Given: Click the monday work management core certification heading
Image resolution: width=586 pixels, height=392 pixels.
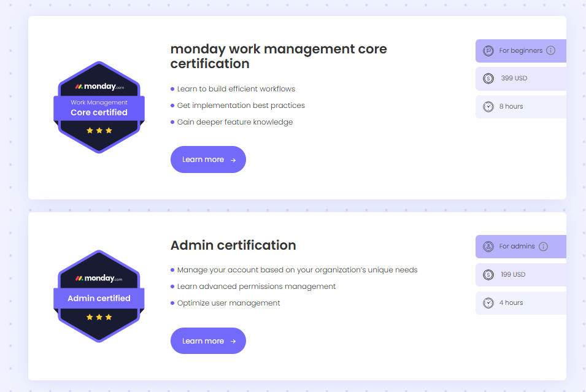Looking at the screenshot, I should coord(279,56).
